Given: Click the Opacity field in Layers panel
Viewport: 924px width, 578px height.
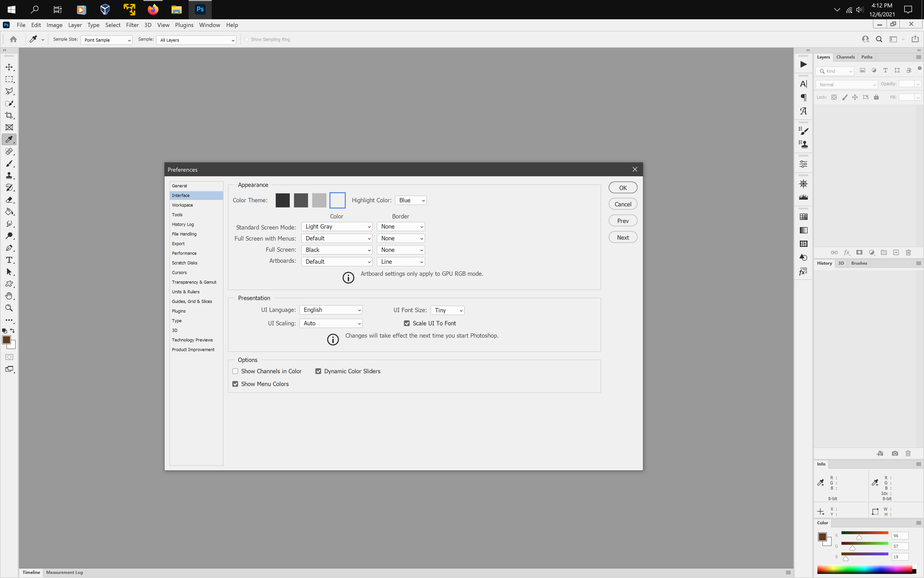Looking at the screenshot, I should click(x=906, y=84).
